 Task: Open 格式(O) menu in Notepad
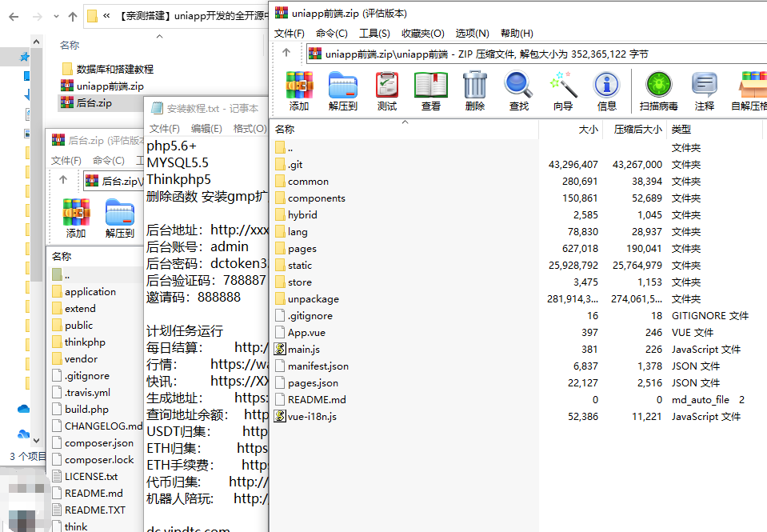click(x=250, y=128)
